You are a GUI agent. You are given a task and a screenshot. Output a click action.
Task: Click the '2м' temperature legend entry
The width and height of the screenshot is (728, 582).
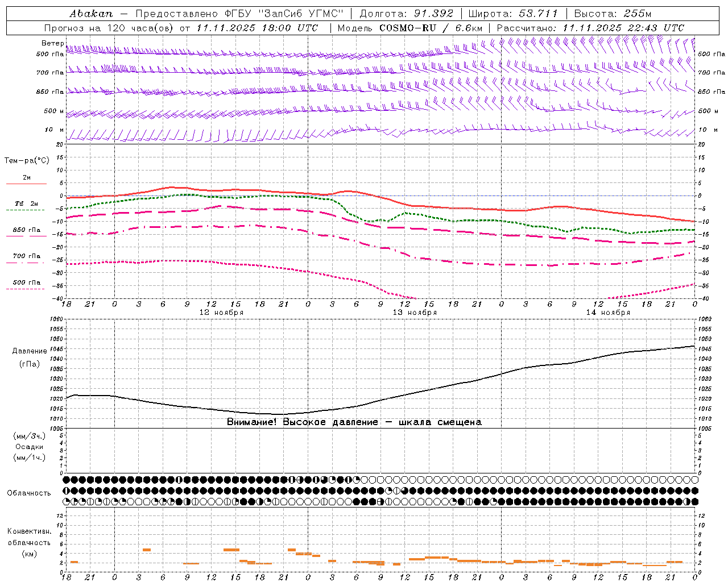(27, 178)
